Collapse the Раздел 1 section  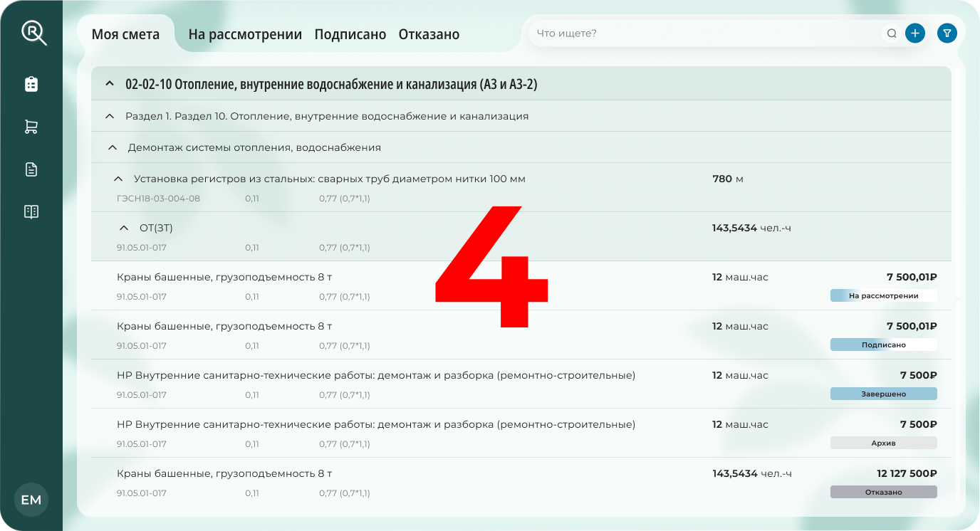[x=109, y=115]
